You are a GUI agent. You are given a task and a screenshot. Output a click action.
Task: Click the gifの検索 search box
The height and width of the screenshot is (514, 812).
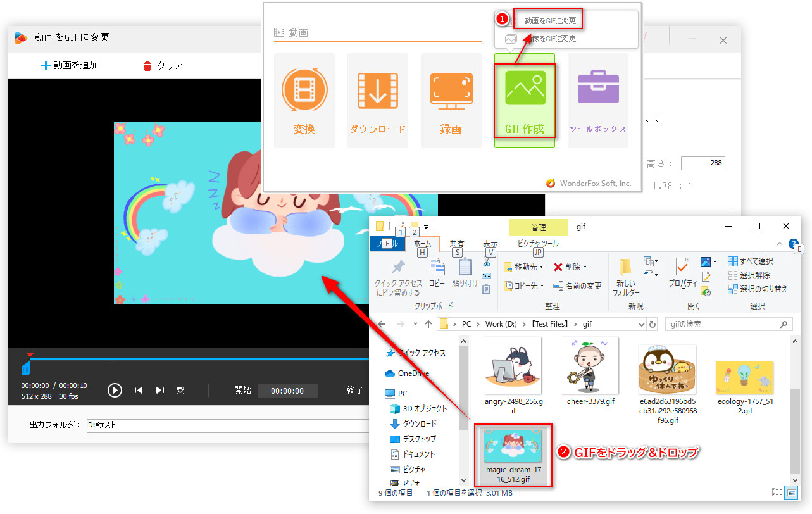pos(728,324)
